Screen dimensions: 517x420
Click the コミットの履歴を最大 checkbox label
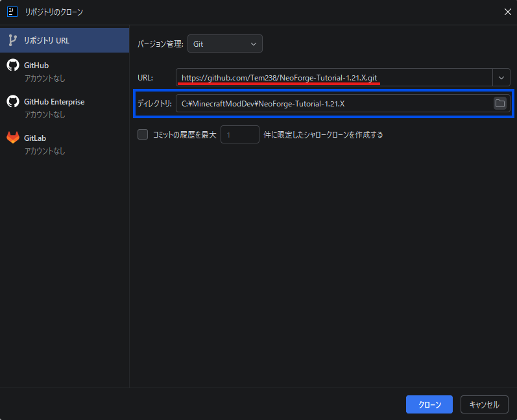point(184,135)
